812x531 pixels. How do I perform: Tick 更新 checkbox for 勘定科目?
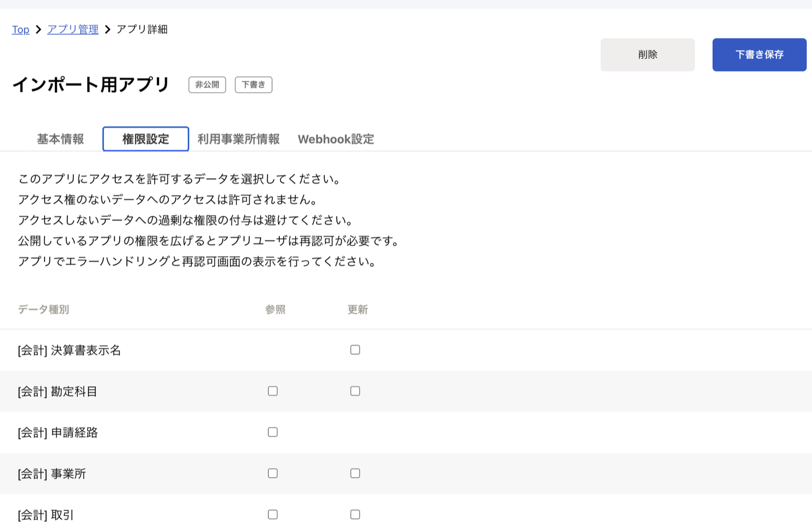tap(355, 391)
